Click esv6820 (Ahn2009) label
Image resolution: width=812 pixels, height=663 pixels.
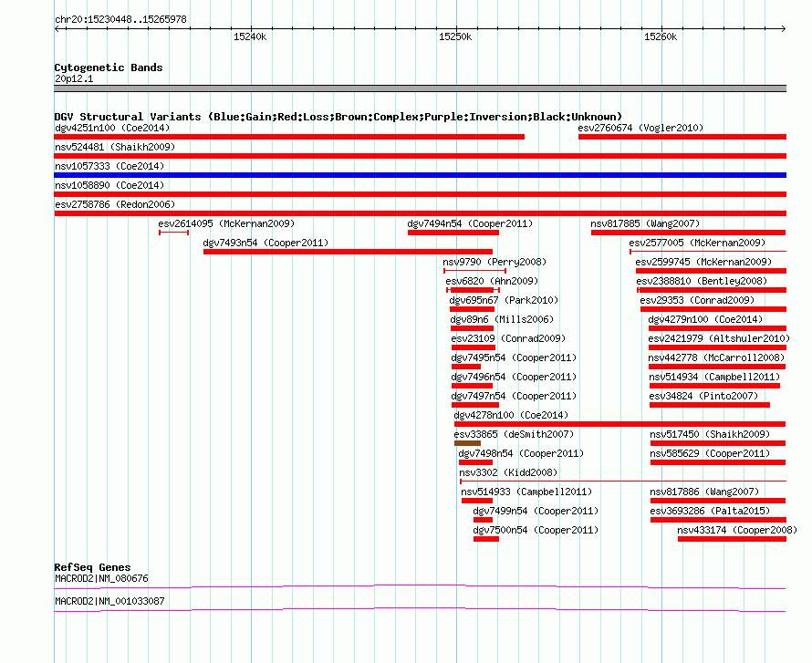point(492,281)
